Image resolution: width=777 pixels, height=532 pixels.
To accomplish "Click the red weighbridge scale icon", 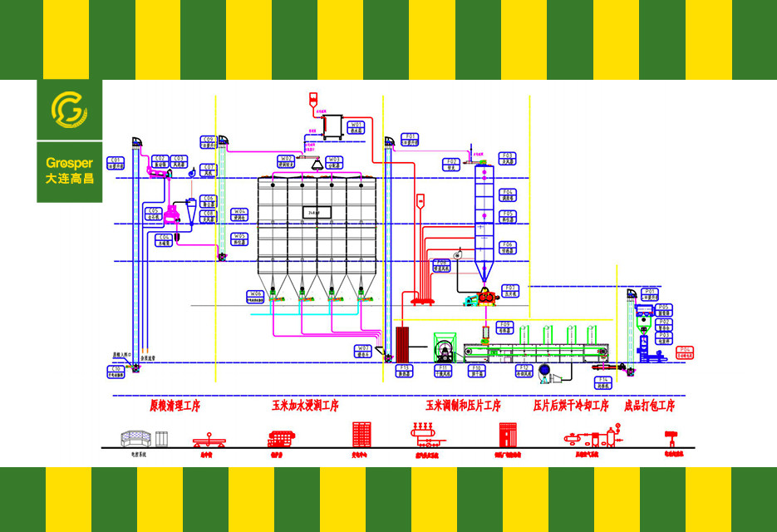I will [209, 440].
